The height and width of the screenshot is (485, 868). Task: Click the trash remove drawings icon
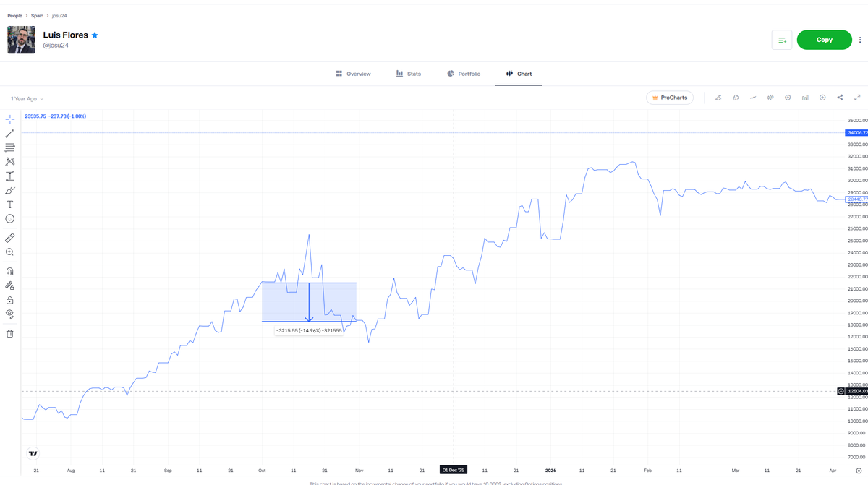click(10, 333)
